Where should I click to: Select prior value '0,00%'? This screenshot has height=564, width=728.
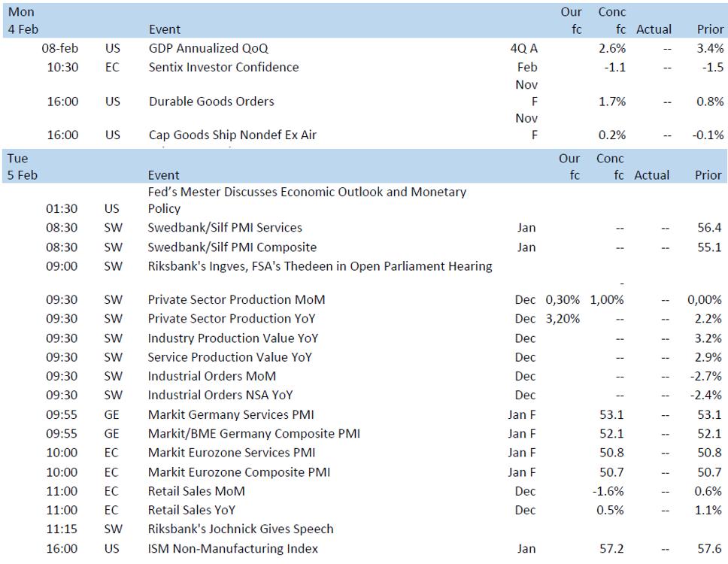click(x=705, y=300)
